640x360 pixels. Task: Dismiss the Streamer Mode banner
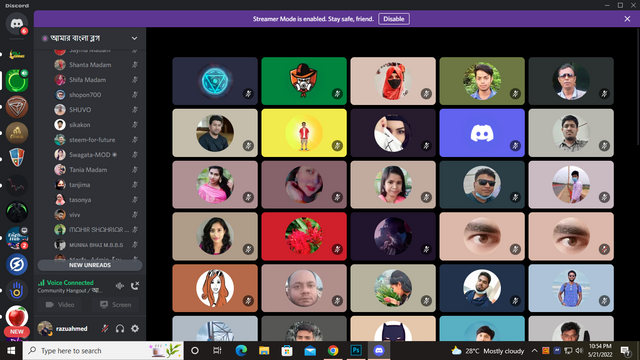[x=627, y=19]
